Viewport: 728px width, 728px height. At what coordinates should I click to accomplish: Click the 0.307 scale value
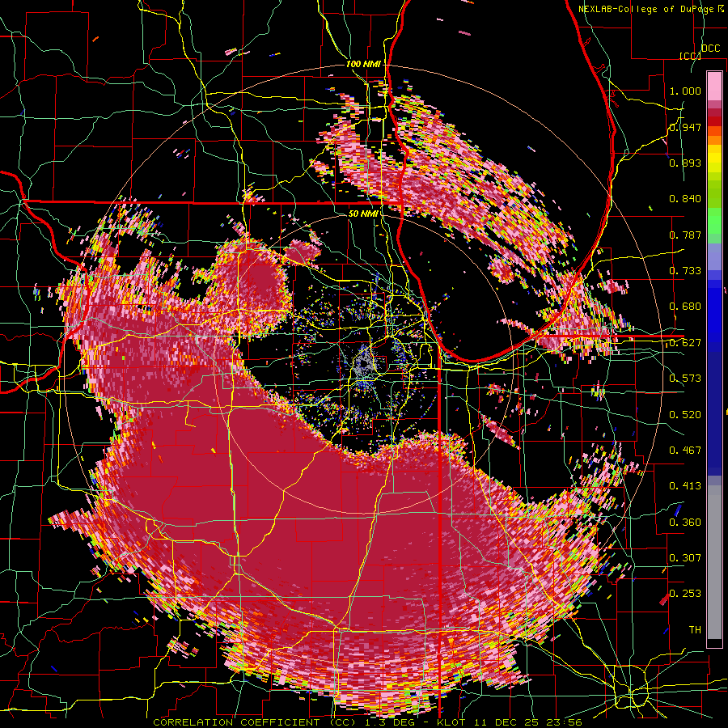pyautogui.click(x=685, y=557)
